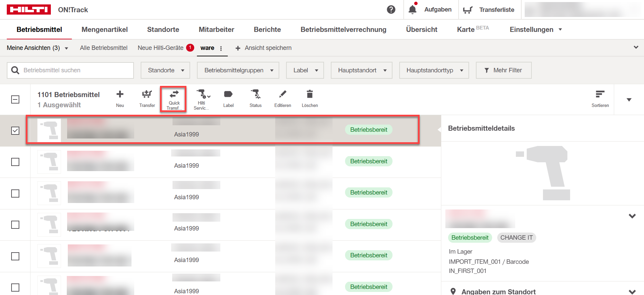Open Neue Hilti-Geräte view
Screen dimensions: 644x295
coord(160,48)
